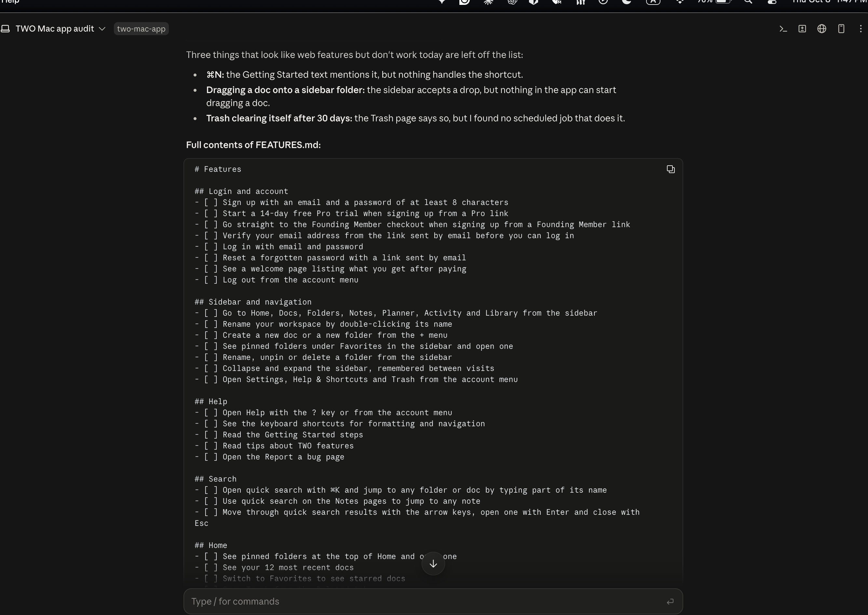Click "Sign up with an email" checklist line

coord(351,203)
